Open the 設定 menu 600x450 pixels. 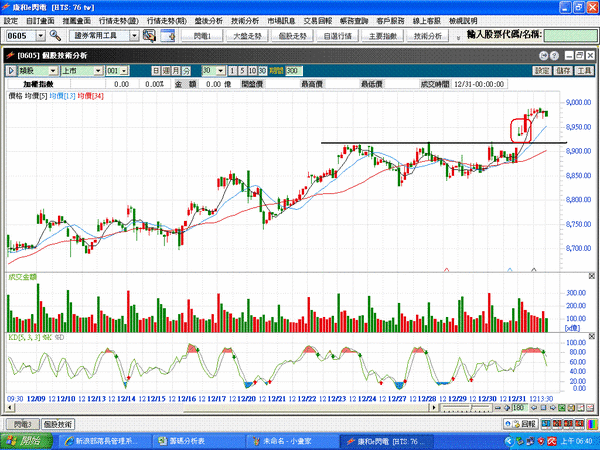(x=11, y=21)
